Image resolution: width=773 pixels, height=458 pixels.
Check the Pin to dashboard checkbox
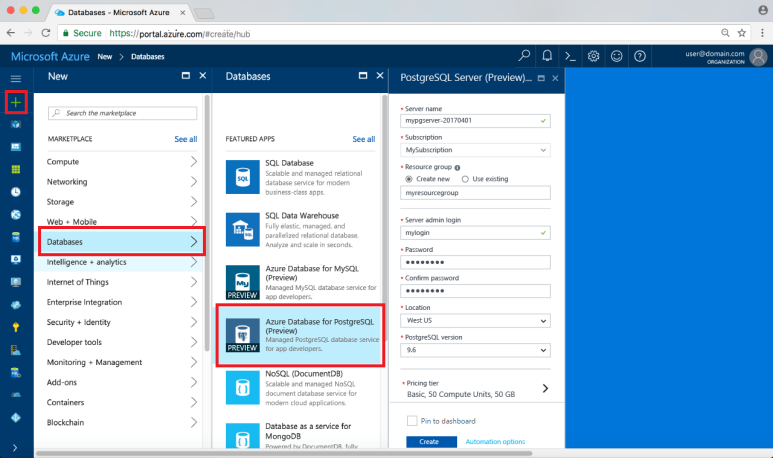(412, 421)
